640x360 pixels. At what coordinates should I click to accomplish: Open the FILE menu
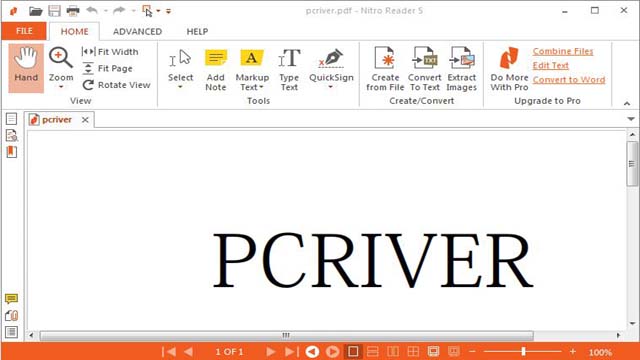(24, 31)
